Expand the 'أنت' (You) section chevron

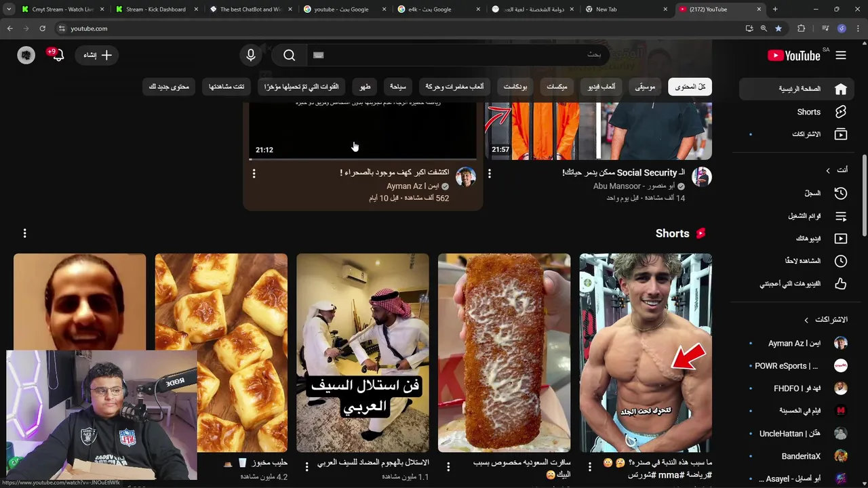click(828, 170)
